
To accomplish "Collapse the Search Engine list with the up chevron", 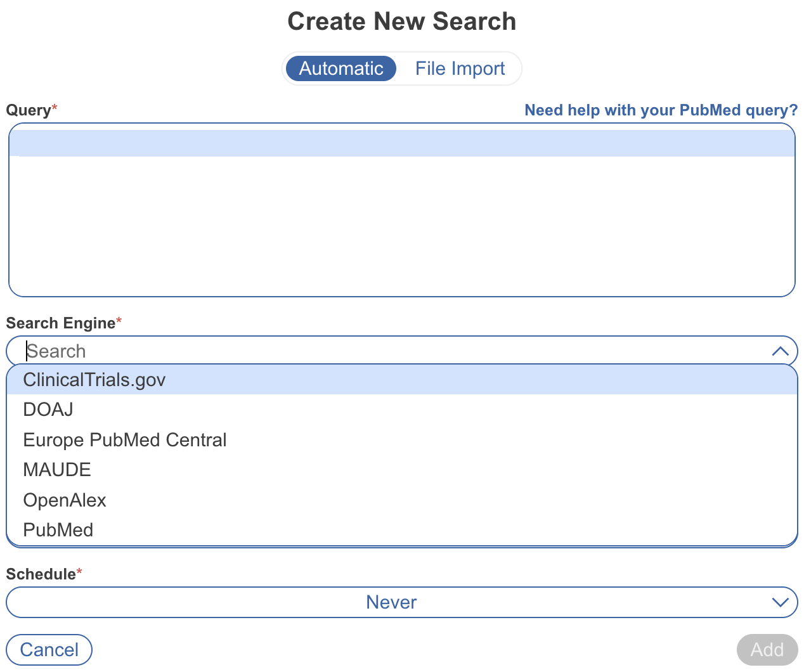I will (780, 351).
